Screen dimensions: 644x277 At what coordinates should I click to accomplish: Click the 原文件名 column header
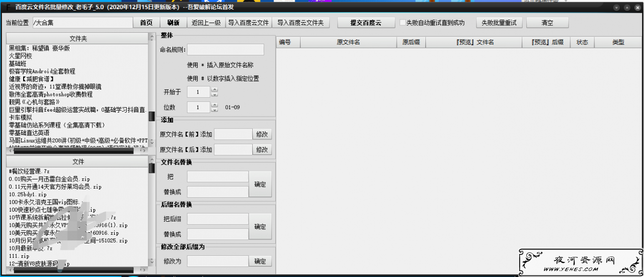tap(348, 43)
